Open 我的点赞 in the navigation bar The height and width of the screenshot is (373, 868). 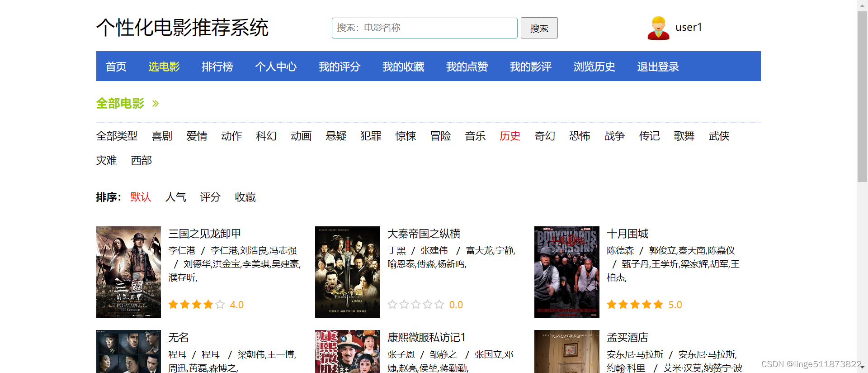click(467, 67)
